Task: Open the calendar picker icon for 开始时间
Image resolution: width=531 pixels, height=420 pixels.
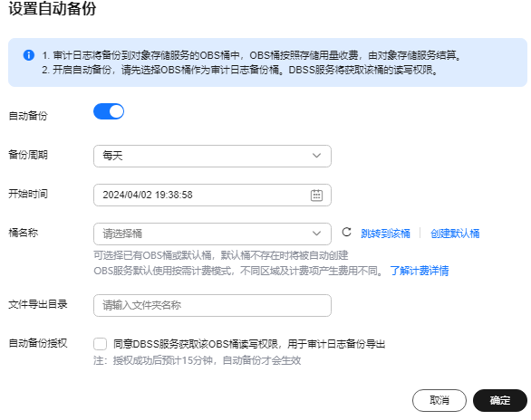Action: (x=316, y=196)
